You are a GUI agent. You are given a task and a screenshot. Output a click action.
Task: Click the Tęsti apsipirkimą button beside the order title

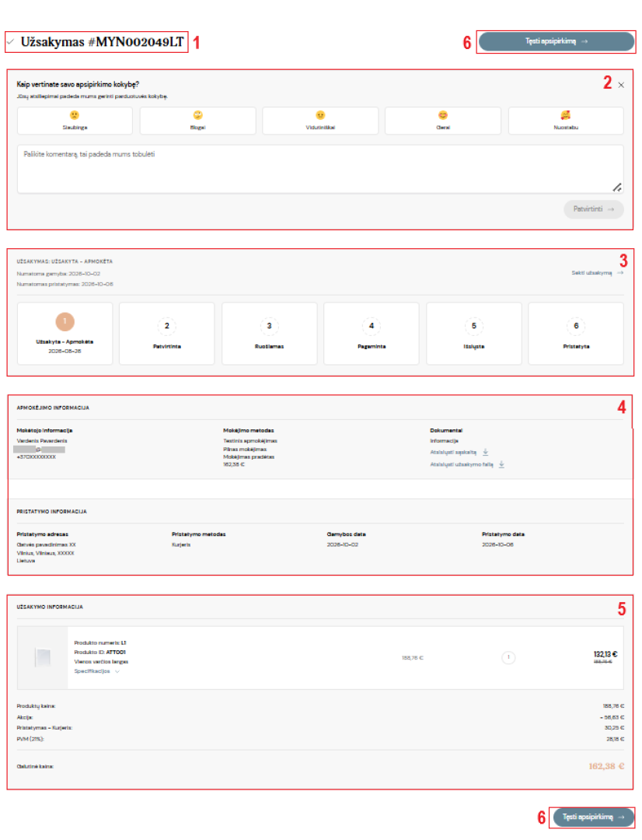[x=557, y=41]
